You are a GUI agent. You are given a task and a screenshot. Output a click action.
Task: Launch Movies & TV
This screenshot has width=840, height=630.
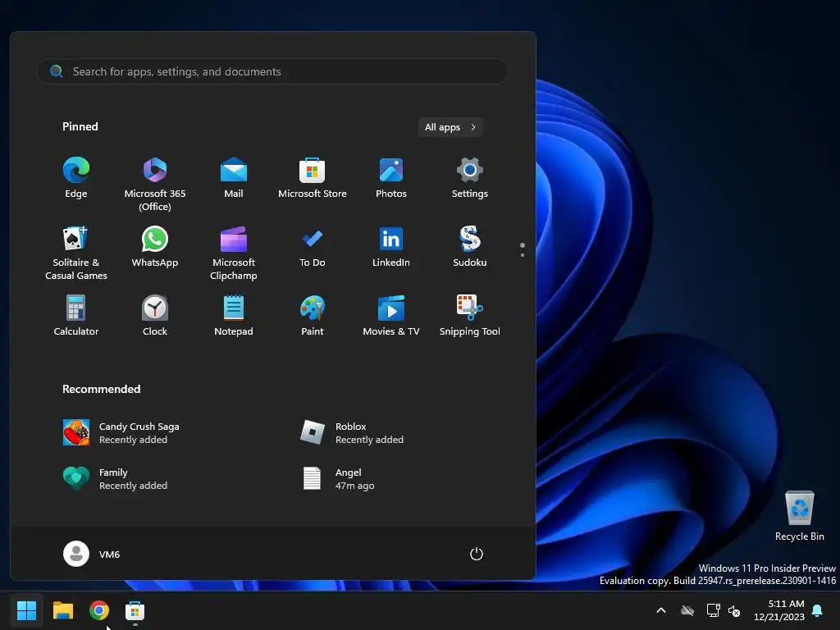point(391,316)
